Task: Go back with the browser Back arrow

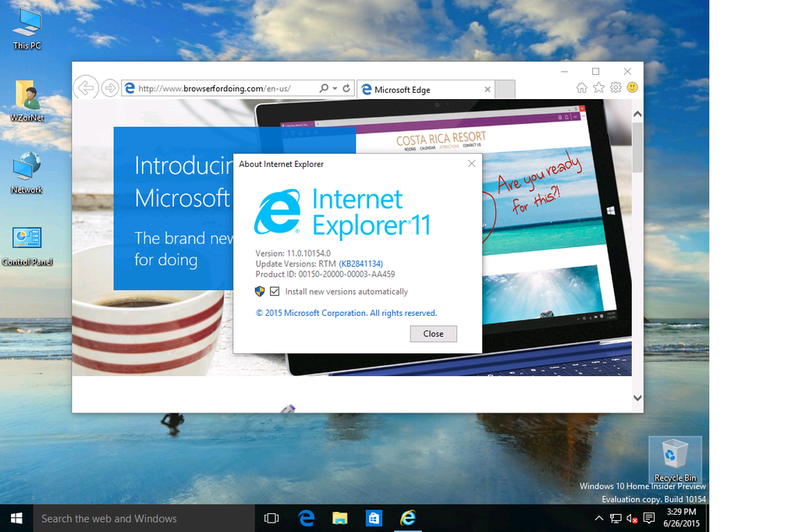Action: [86, 88]
